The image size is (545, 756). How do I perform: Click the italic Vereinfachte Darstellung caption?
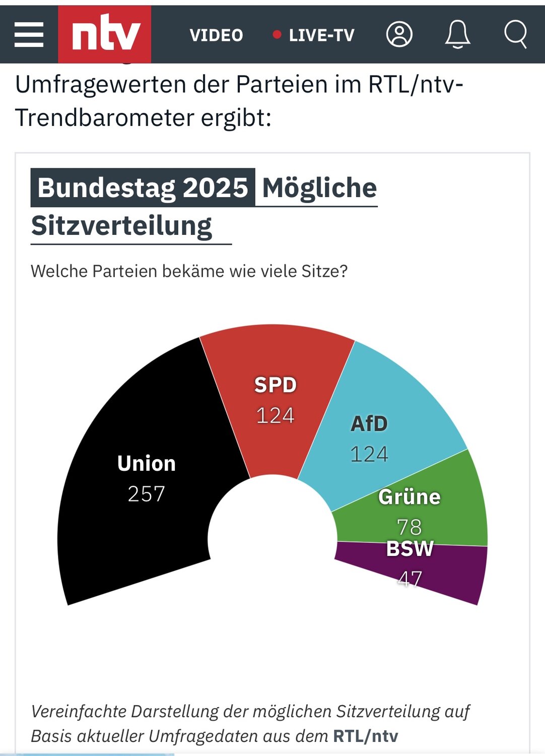[x=249, y=712]
